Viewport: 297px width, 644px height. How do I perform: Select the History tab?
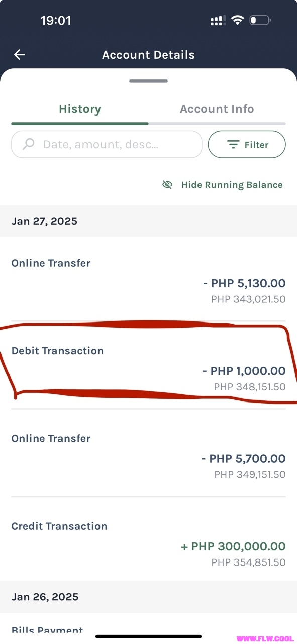pos(80,109)
